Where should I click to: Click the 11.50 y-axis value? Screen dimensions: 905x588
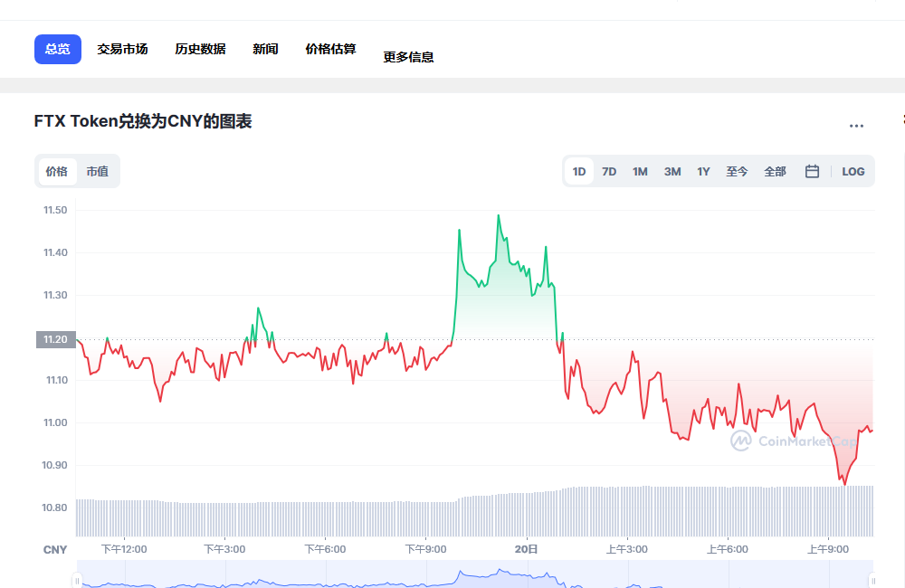point(55,210)
